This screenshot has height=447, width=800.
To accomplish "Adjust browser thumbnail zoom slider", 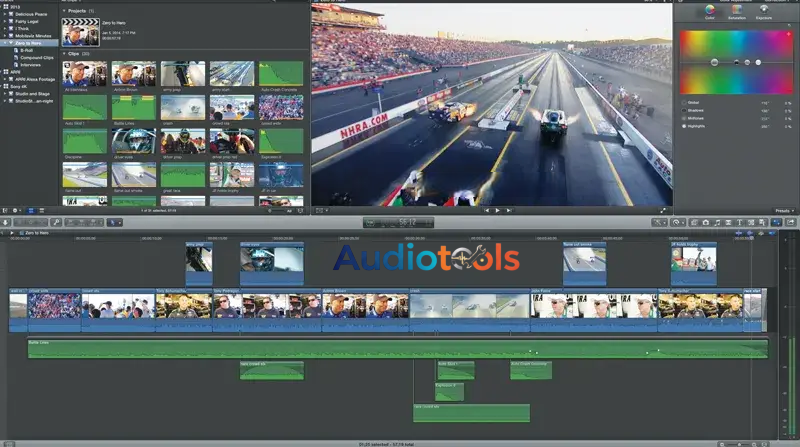I will point(279,210).
